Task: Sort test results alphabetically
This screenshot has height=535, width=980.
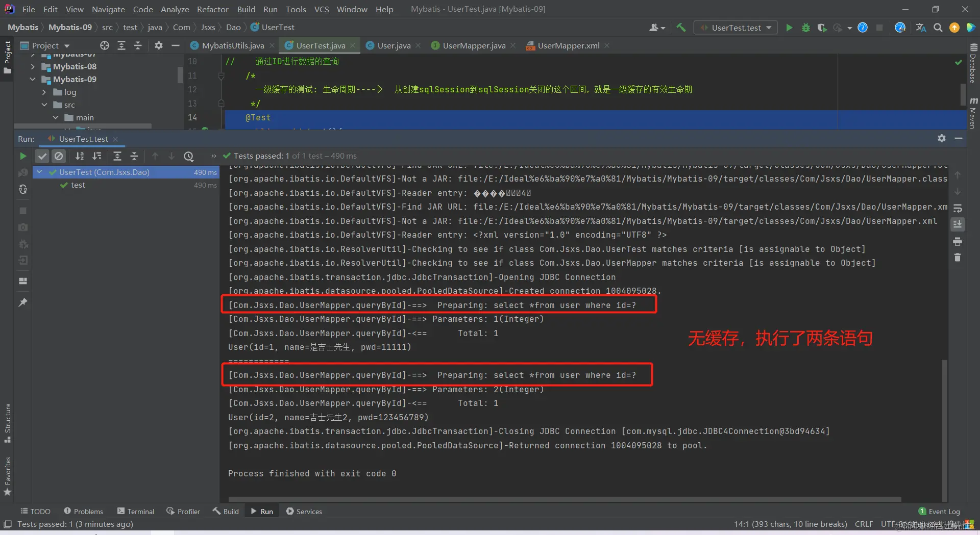Action: (80, 156)
